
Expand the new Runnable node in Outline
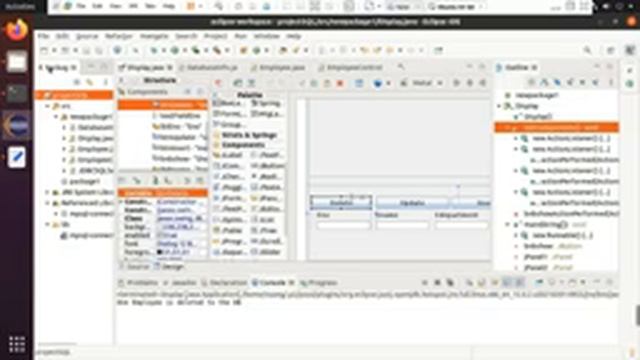(x=516, y=236)
